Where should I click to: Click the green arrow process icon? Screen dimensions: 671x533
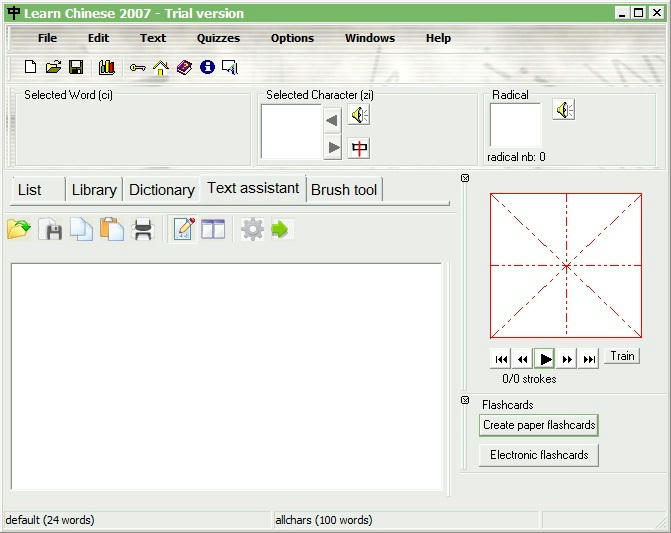(x=281, y=229)
